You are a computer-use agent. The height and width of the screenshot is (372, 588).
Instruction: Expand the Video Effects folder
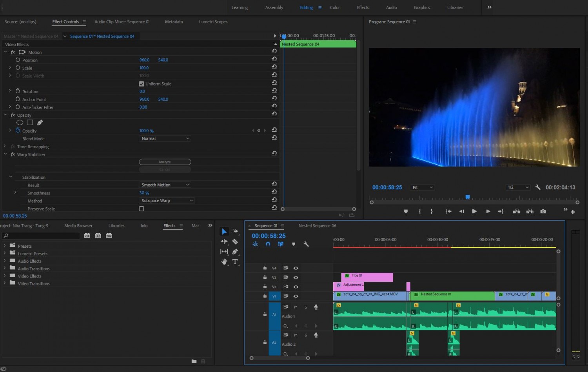point(5,276)
